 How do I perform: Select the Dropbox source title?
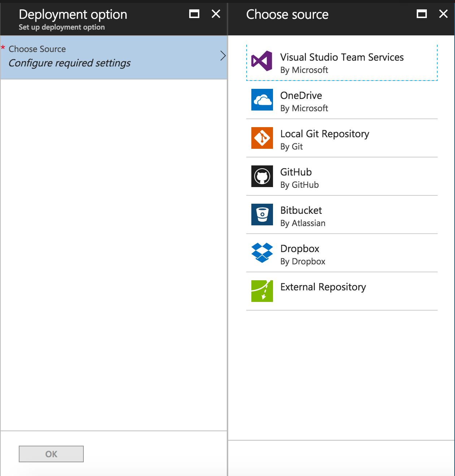pyautogui.click(x=300, y=249)
